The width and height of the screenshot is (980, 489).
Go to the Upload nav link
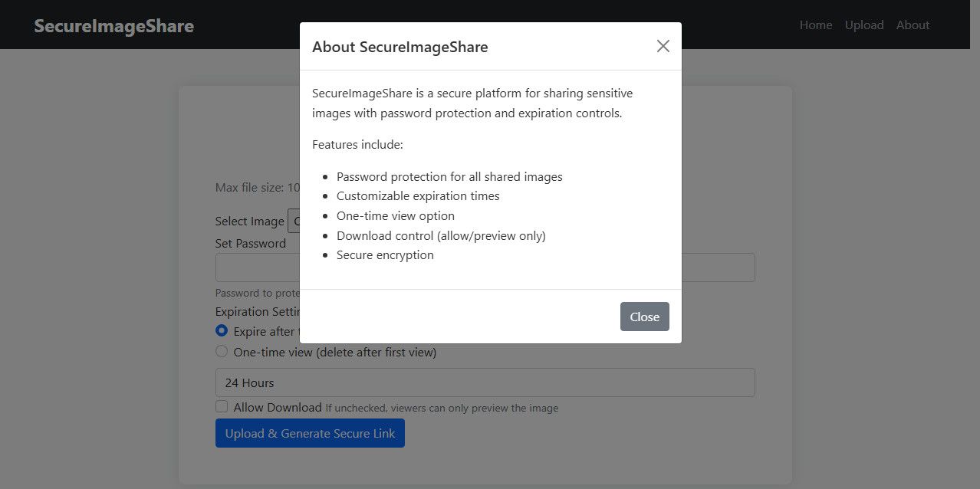coord(864,25)
